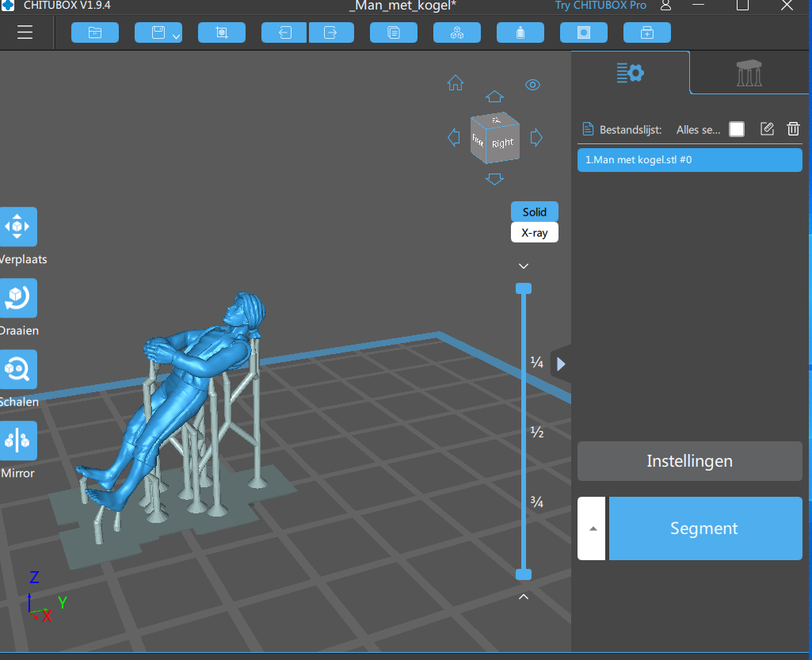Viewport: 812px width, 660px height.
Task: Click the open file folder icon
Action: coord(95,32)
